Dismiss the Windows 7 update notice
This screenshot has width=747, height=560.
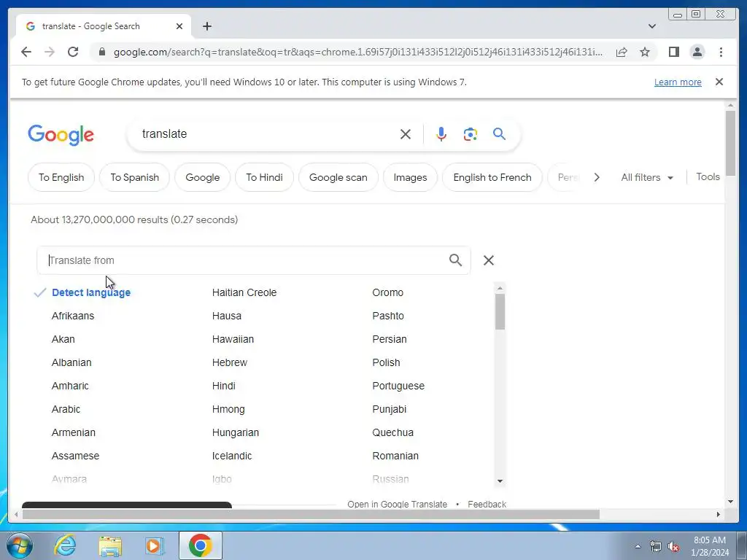719,82
